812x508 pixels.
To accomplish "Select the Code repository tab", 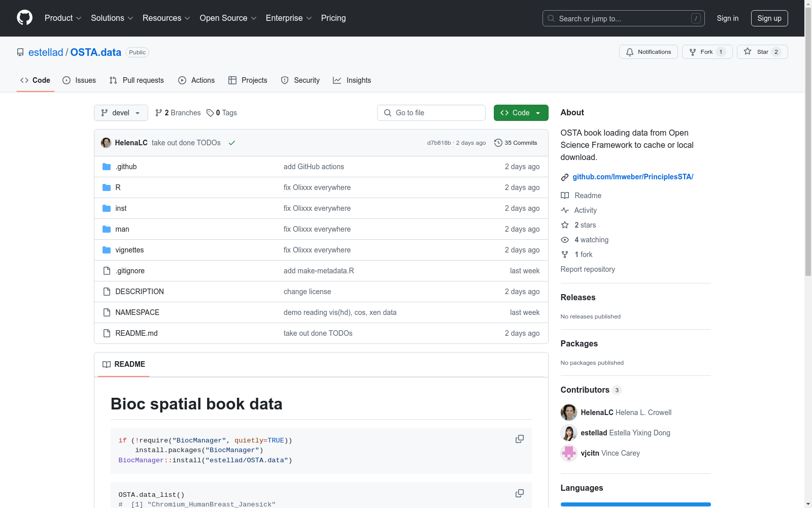I will coord(36,80).
